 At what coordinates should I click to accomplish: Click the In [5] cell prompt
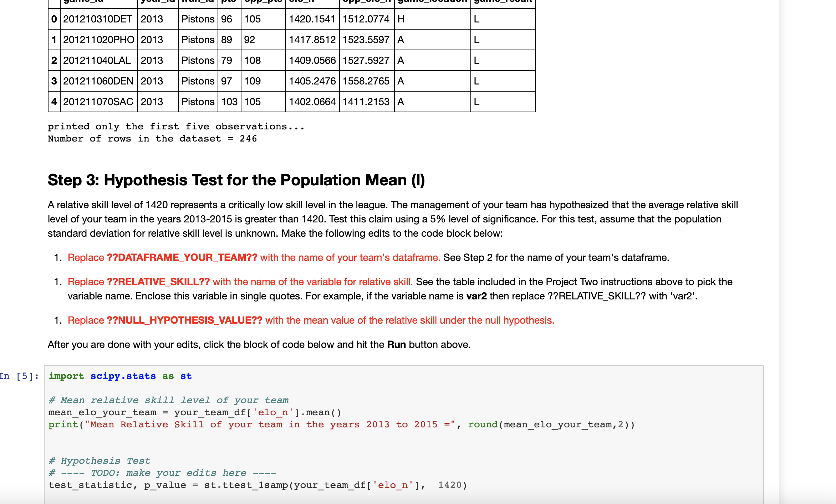tap(20, 376)
